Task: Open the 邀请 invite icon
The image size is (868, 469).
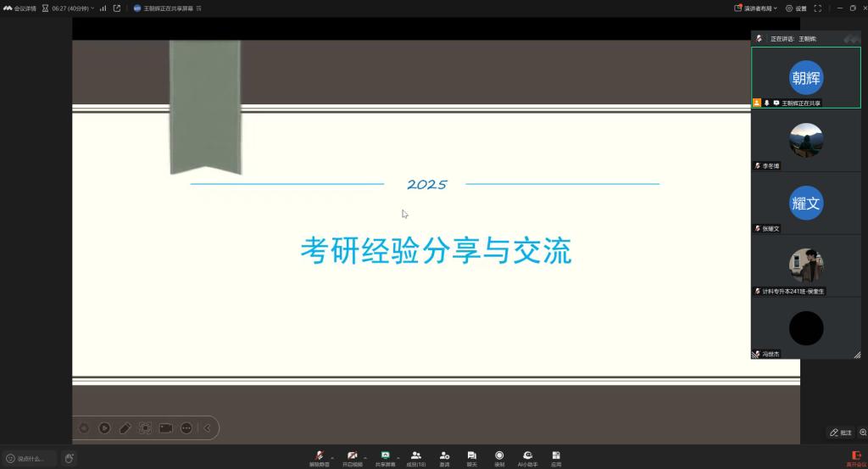Action: [x=444, y=456]
